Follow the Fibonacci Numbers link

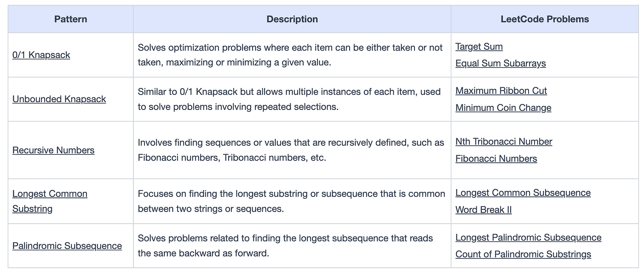point(496,159)
